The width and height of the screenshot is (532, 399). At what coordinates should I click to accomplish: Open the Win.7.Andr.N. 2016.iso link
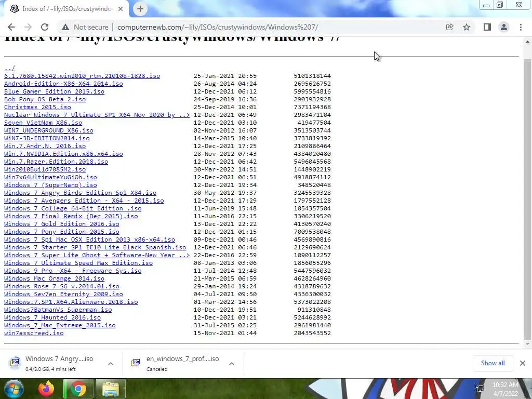click(x=45, y=146)
